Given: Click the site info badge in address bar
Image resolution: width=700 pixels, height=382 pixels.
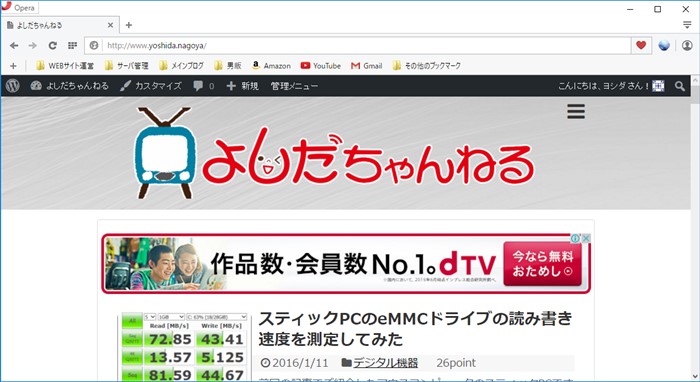Looking at the screenshot, I should (x=93, y=46).
